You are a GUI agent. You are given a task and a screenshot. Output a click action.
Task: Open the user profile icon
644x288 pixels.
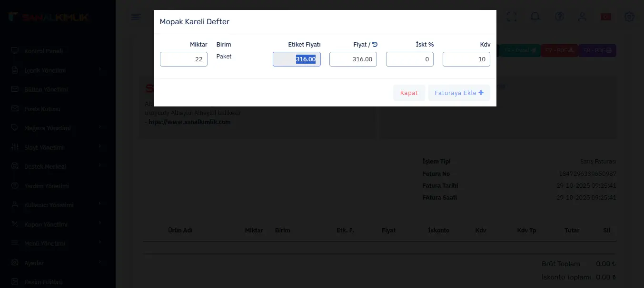pyautogui.click(x=582, y=17)
